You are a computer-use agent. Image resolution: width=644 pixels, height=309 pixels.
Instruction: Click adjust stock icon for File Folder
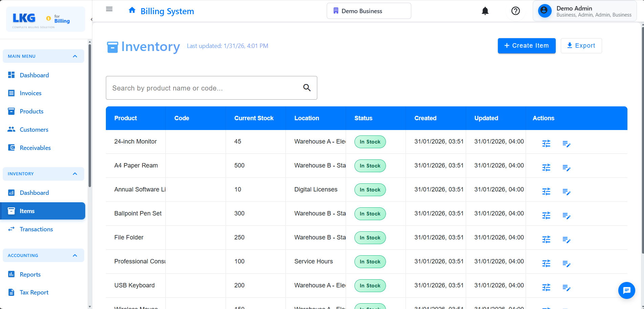(x=546, y=239)
